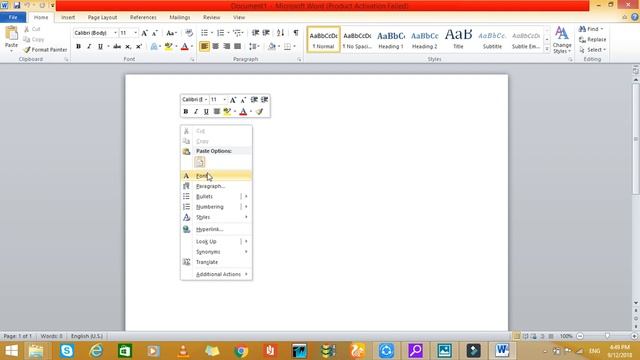Click Format Painter on the mini toolbar
The height and width of the screenshot is (360, 640).
tap(259, 111)
